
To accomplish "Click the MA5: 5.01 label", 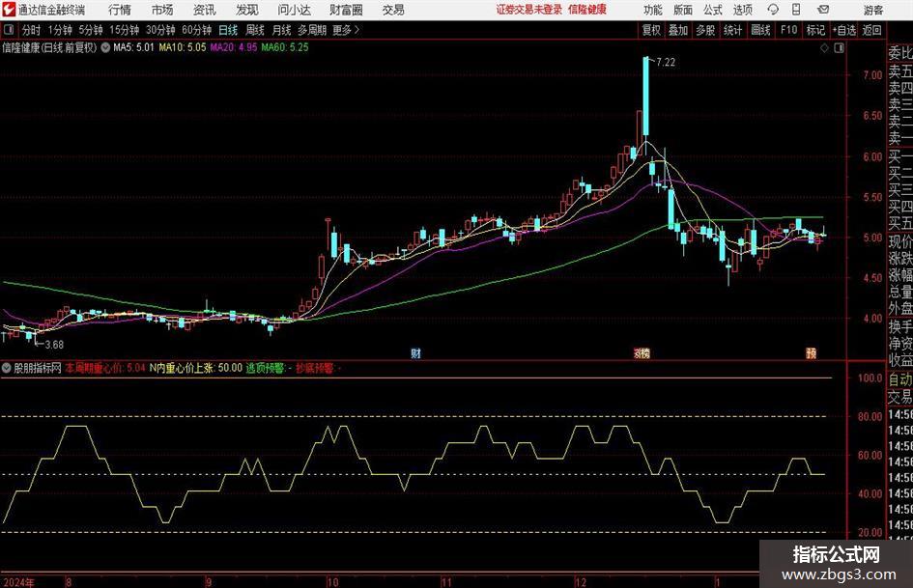I will click(x=134, y=47).
